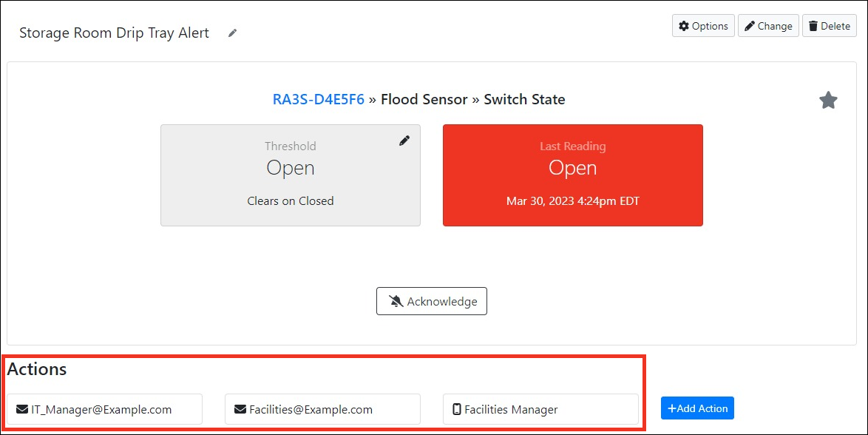The height and width of the screenshot is (435, 868).
Task: Select the Flood Sensor breadcrumb text
Action: (424, 99)
